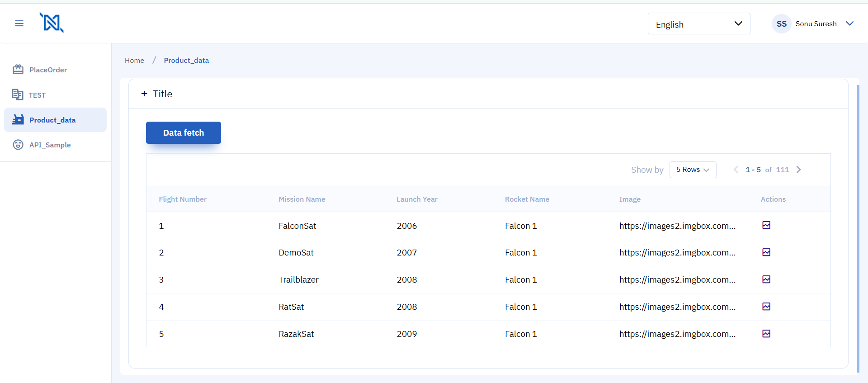Click the TEST sidebar icon
The image size is (868, 383).
pos(18,95)
